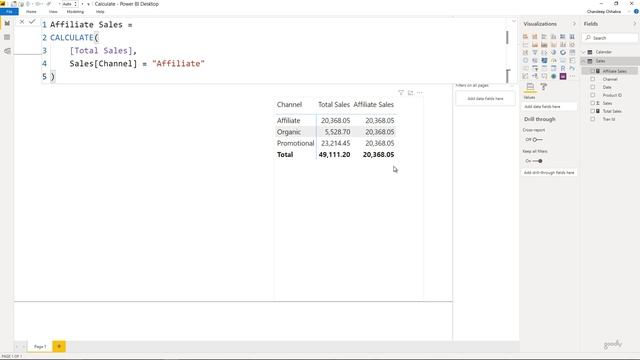Select the Donut chart visual

click(563, 52)
